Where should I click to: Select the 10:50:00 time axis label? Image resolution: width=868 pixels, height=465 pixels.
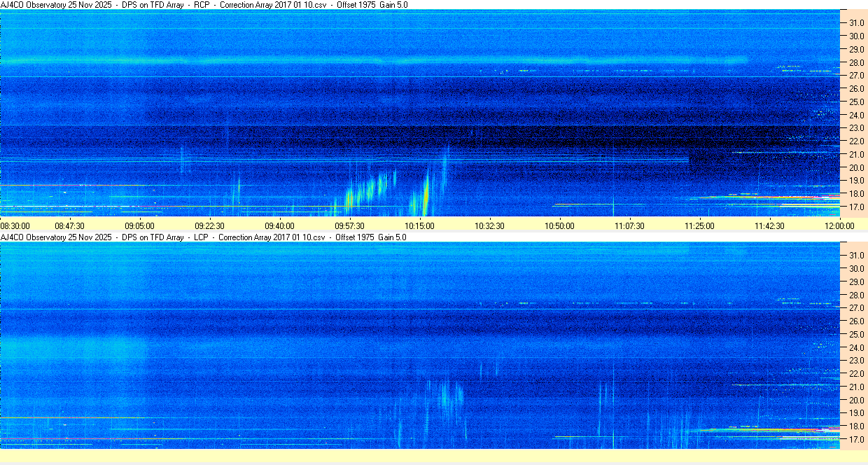(x=560, y=225)
